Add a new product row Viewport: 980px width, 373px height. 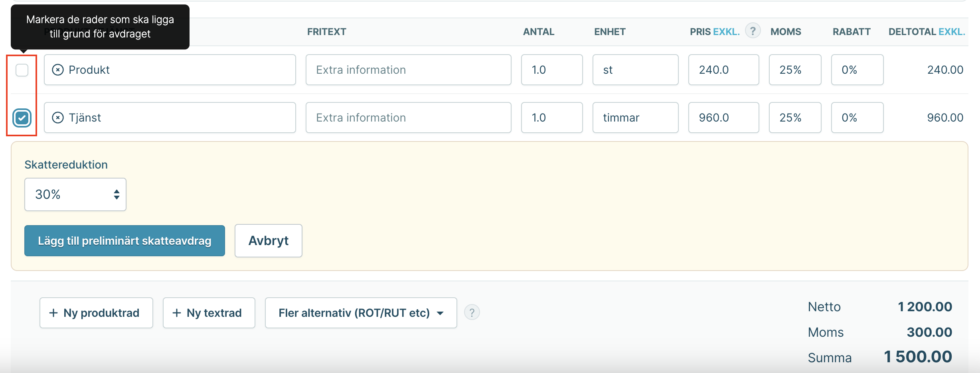coord(96,313)
